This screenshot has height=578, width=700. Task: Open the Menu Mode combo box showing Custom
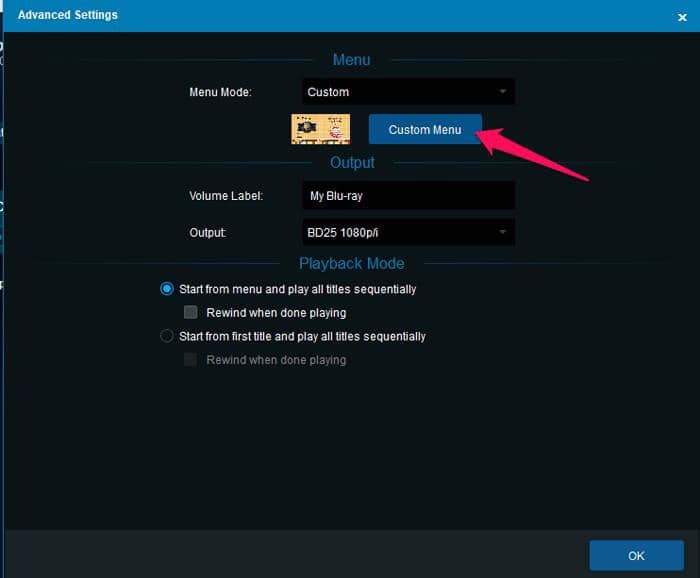(408, 92)
